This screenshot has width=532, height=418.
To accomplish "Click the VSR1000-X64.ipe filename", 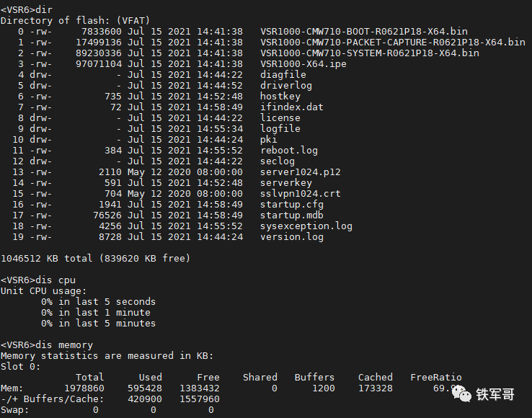I will (x=303, y=64).
